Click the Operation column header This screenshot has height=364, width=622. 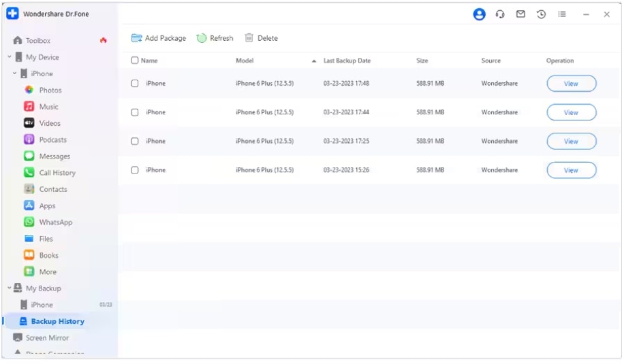click(560, 61)
